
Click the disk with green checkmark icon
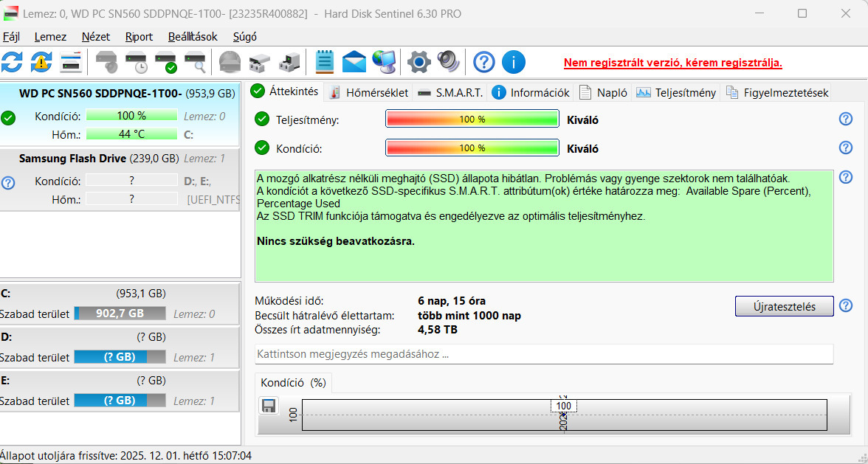click(165, 62)
